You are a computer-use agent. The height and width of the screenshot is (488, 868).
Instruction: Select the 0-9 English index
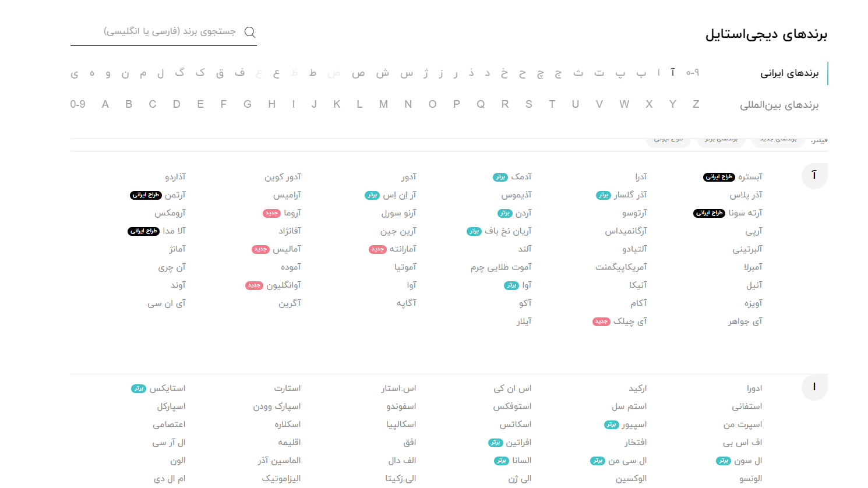coord(78,104)
